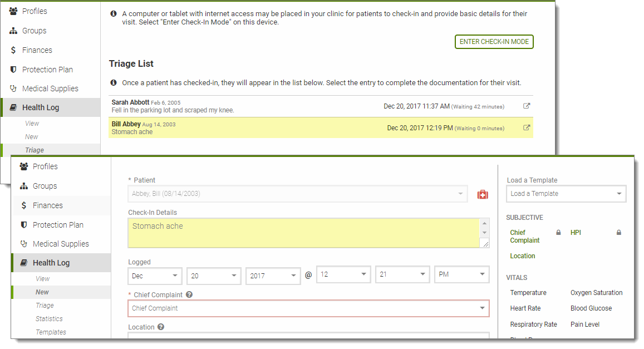Click the help icon next to Chief Complaint
This screenshot has width=644, height=349.
point(189,294)
